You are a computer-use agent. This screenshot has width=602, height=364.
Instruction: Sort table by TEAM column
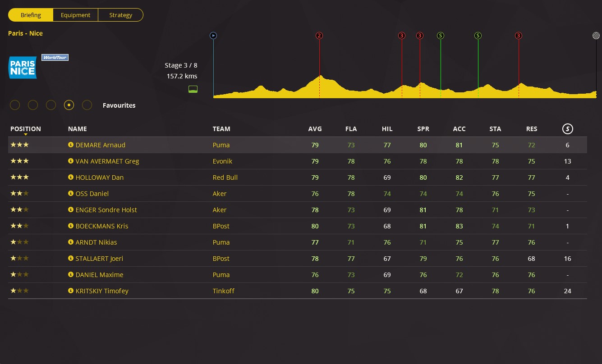click(x=221, y=129)
